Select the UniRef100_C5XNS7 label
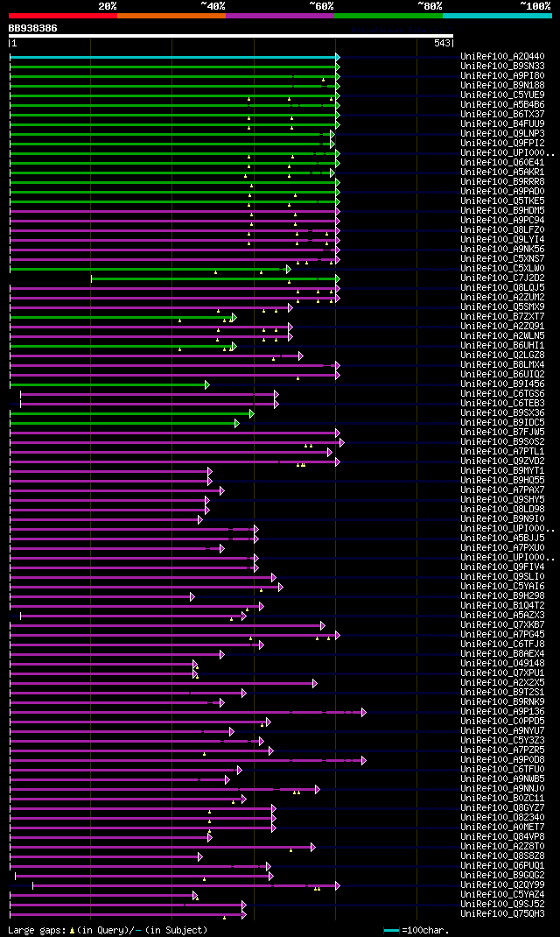This screenshot has height=937, width=560. (502, 259)
